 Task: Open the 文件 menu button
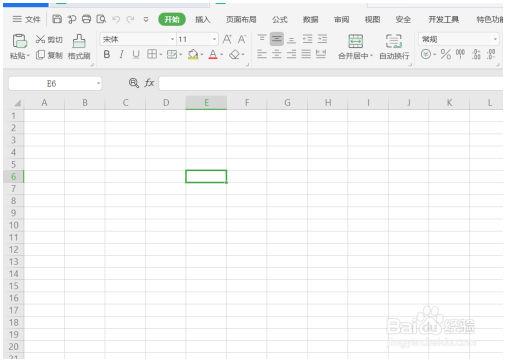(26, 19)
